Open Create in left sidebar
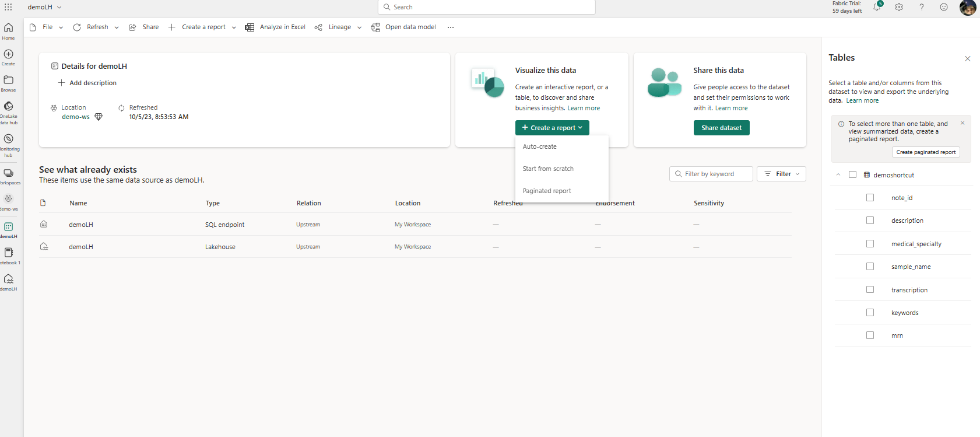Image resolution: width=980 pixels, height=437 pixels. pos(8,57)
